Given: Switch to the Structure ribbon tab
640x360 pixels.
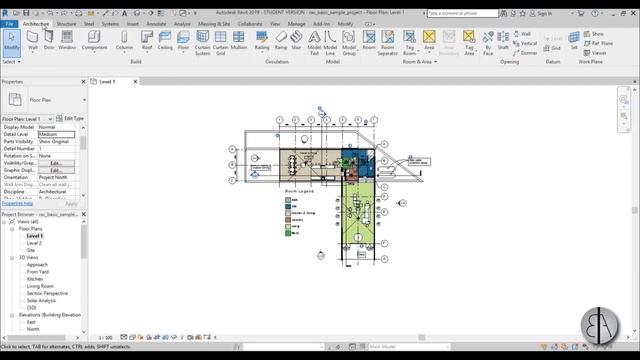Looking at the screenshot, I should pyautogui.click(x=67, y=24).
